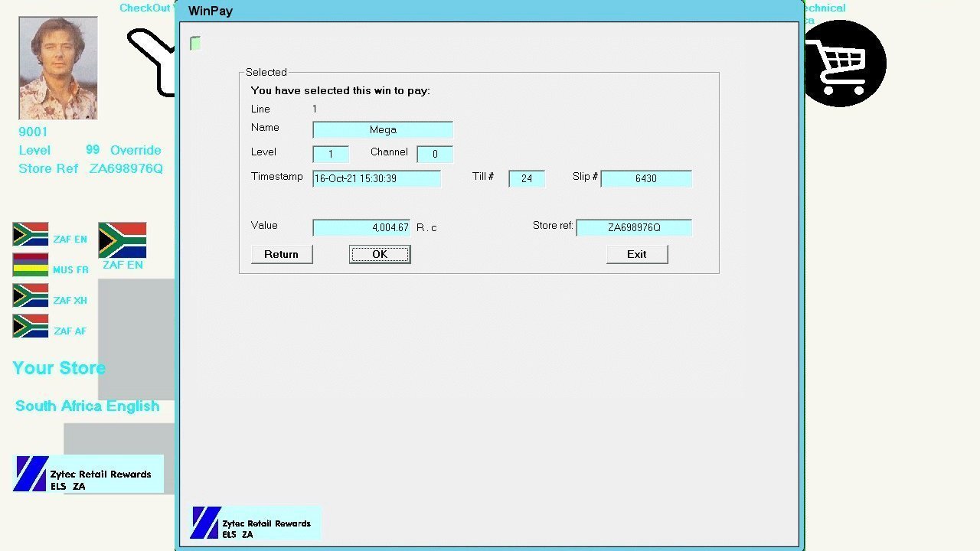Select the Slip # field 6430
Screen dimensions: 980x551
(x=646, y=178)
